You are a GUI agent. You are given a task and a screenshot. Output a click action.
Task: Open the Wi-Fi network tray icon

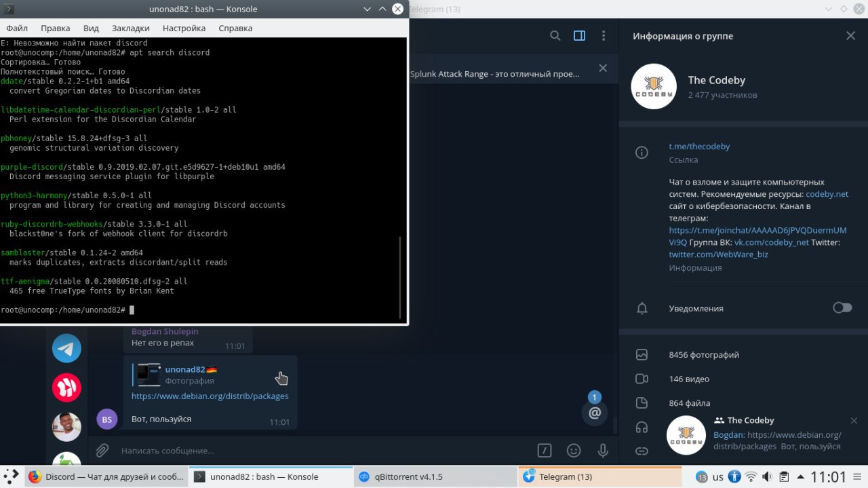pos(751,476)
